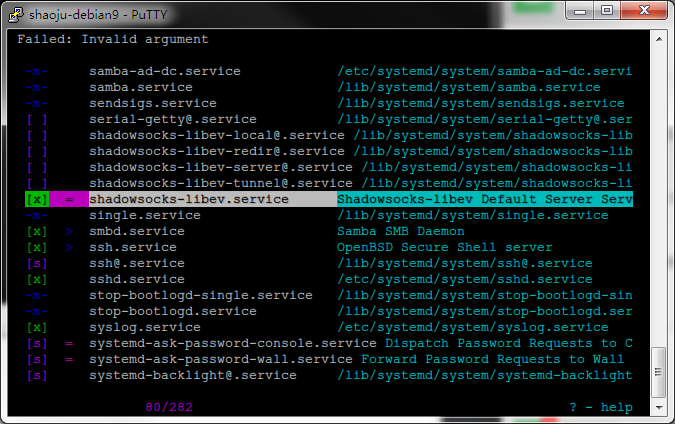Click the masked marker for stop-bootlogd-single.service
Image resolution: width=675 pixels, height=424 pixels.
coord(37,295)
